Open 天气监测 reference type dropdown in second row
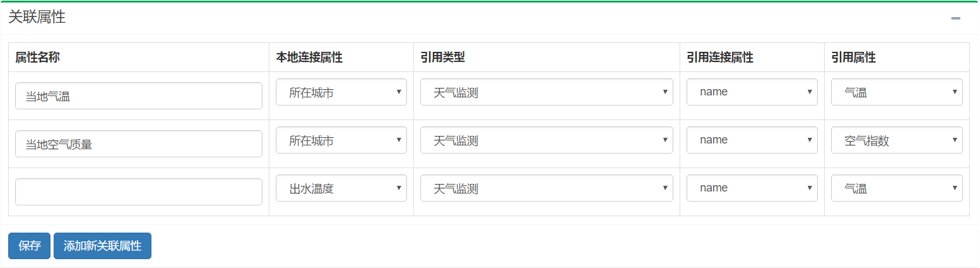The height and width of the screenshot is (268, 980). click(x=546, y=140)
